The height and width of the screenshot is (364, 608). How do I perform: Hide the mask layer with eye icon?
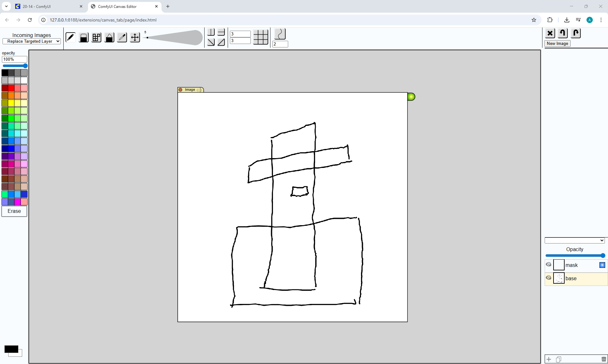point(548,264)
